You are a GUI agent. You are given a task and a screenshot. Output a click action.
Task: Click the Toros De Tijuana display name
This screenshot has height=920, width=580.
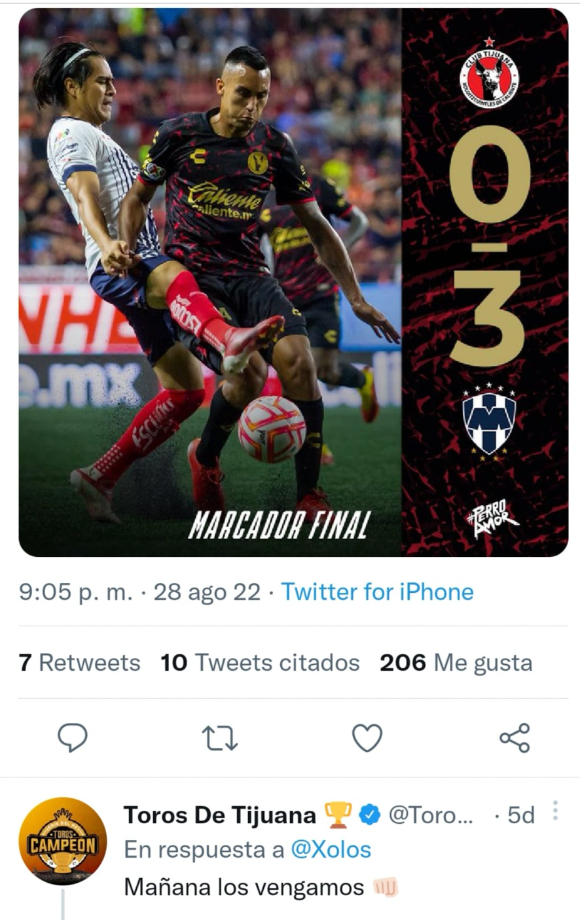click(x=220, y=815)
